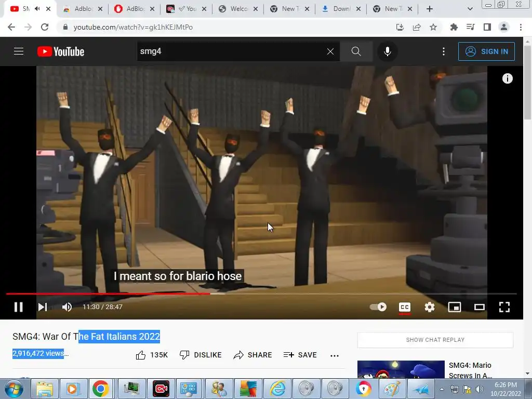
Task: Click the SAVE to playlist button
Action: [300, 355]
